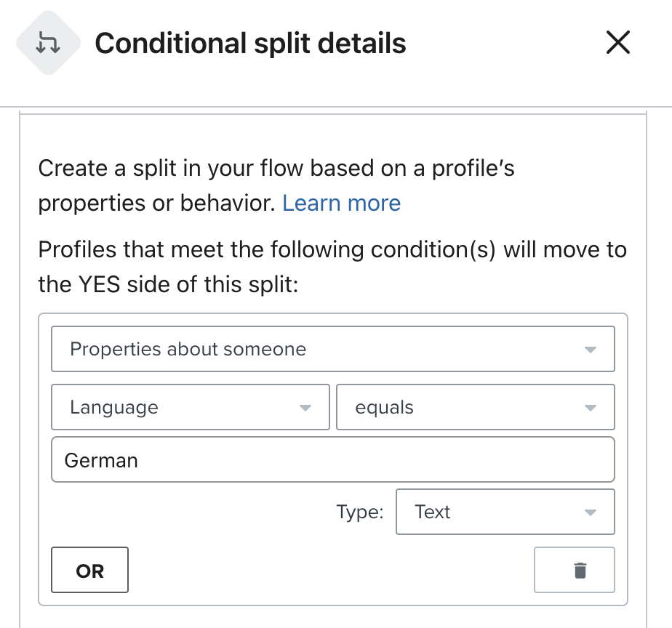Click the trash icon to delete this condition
Image resolution: width=672 pixels, height=628 pixels.
(574, 570)
